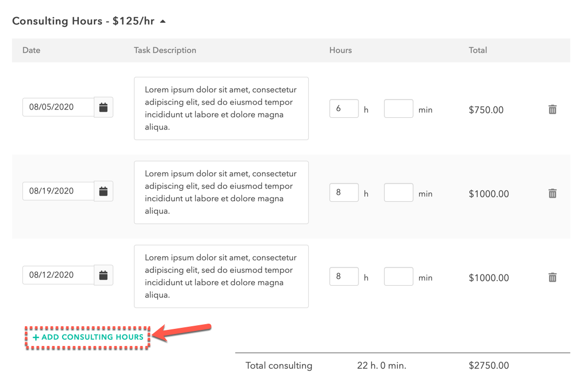Select hours field in 08/12/2020 row
The image size is (588, 389).
[344, 276]
